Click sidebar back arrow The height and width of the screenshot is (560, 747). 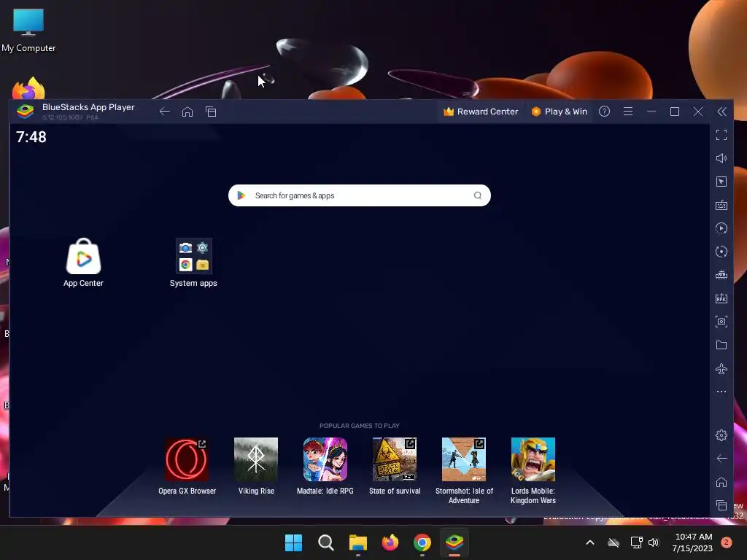[721, 458]
